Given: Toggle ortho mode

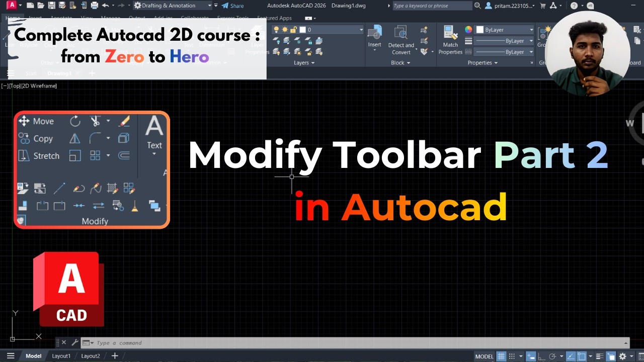Looking at the screenshot, I should click(x=542, y=356).
